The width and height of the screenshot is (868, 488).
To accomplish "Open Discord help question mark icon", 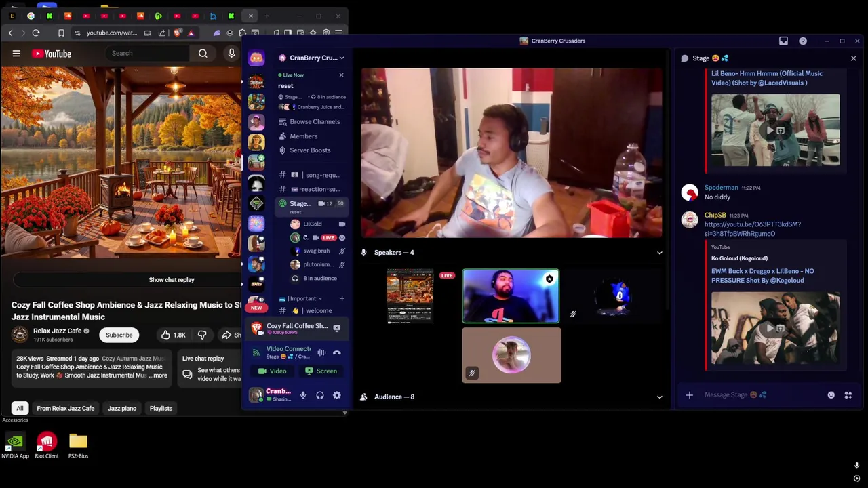I will pos(803,41).
